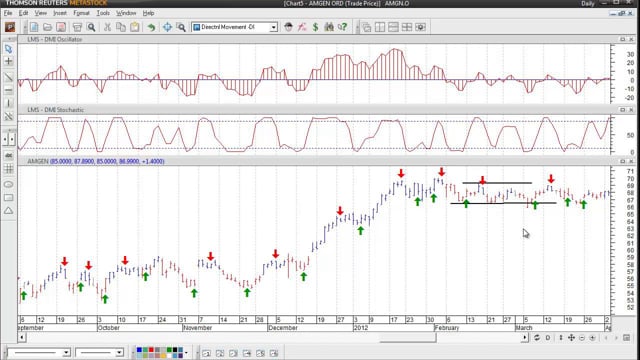Click the four-pane grid layout icon
Image resolution: width=640 pixels, height=360 pixels.
407,27
